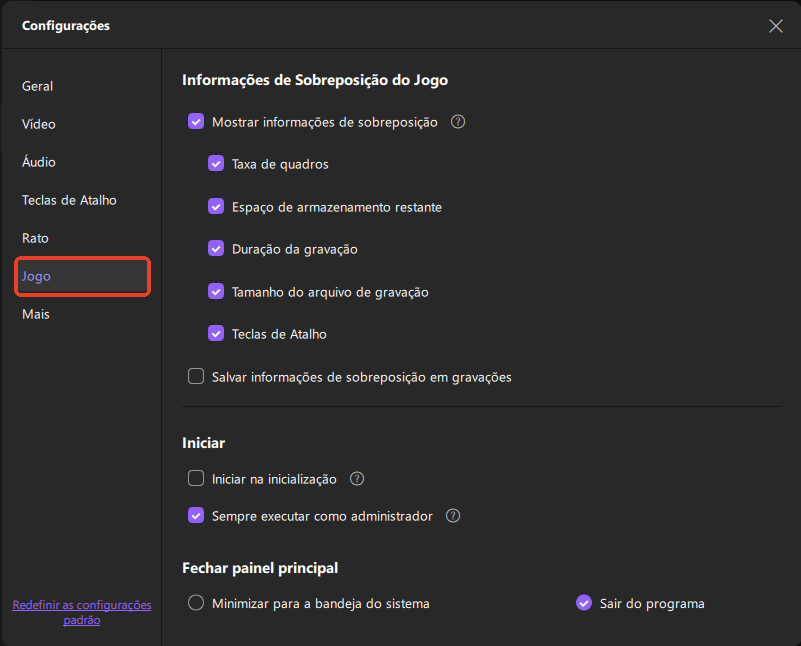Uncheck Tamanho do arquivo de gravação
This screenshot has height=646, width=801.
point(216,292)
